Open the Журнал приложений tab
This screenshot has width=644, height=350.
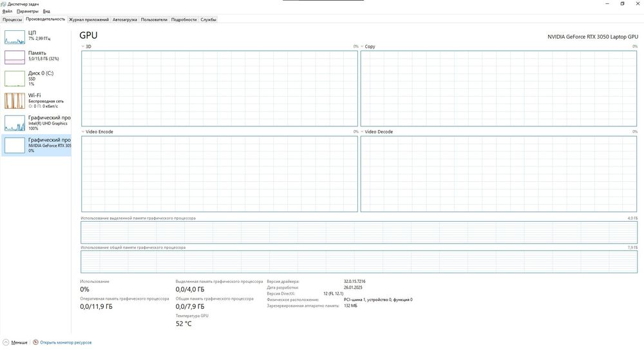click(89, 19)
